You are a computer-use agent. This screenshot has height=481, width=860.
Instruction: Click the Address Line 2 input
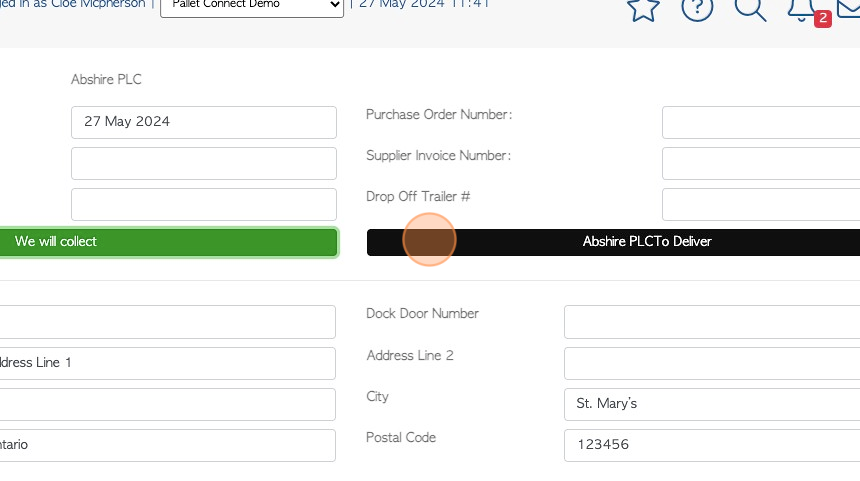pos(711,363)
